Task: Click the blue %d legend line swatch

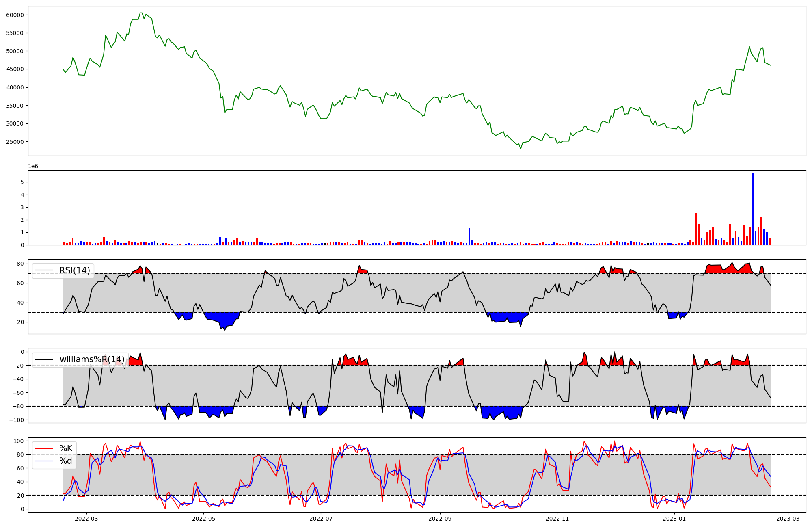Action: click(x=44, y=461)
